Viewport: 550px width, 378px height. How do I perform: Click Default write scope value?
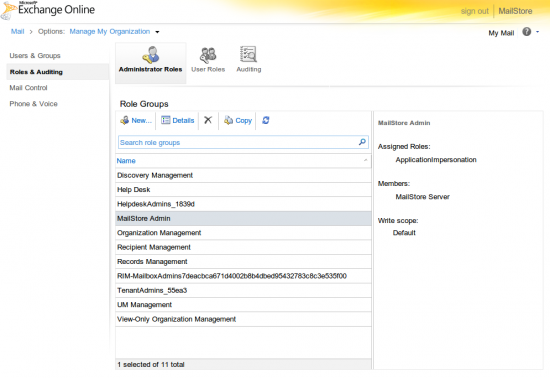point(404,233)
